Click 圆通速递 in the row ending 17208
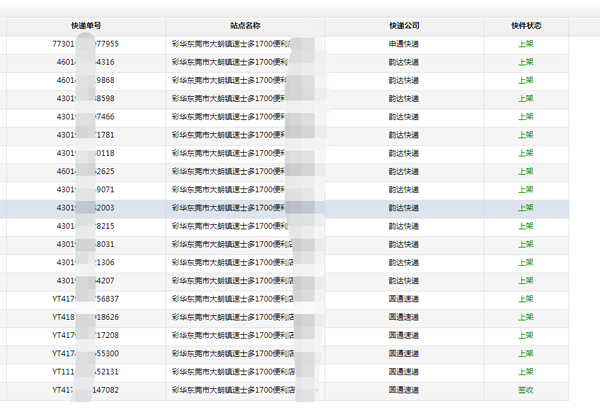The image size is (600, 414). coord(404,335)
